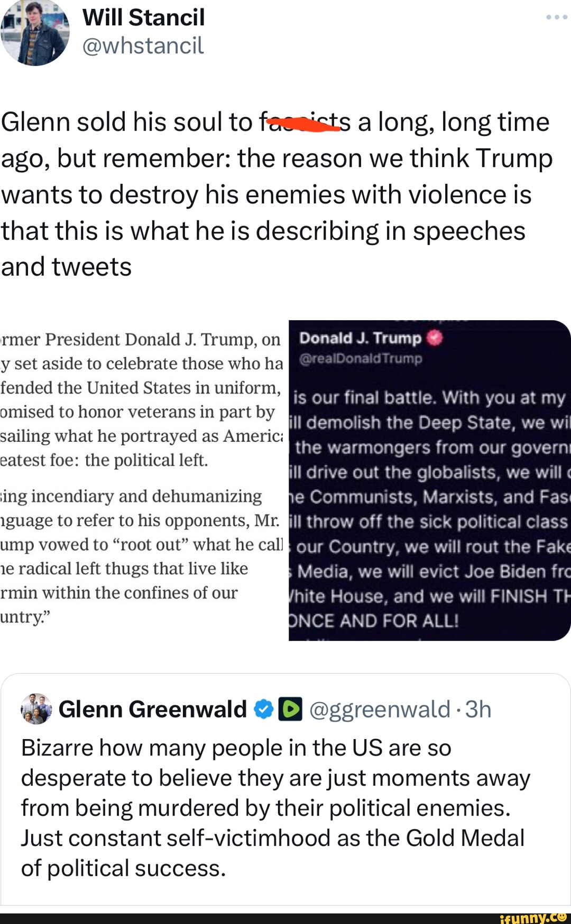Open the @ggreenwald handle
This screenshot has height=924, width=571.
click(x=380, y=710)
